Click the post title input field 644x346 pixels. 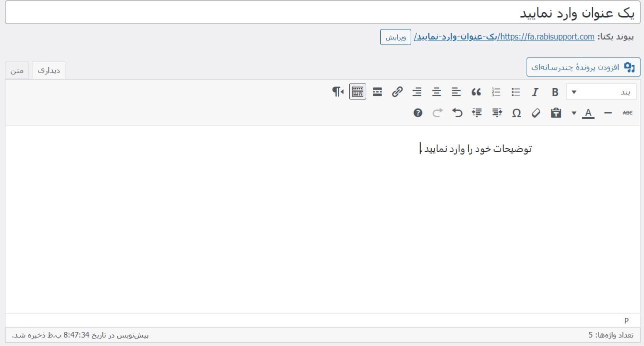tap(322, 12)
